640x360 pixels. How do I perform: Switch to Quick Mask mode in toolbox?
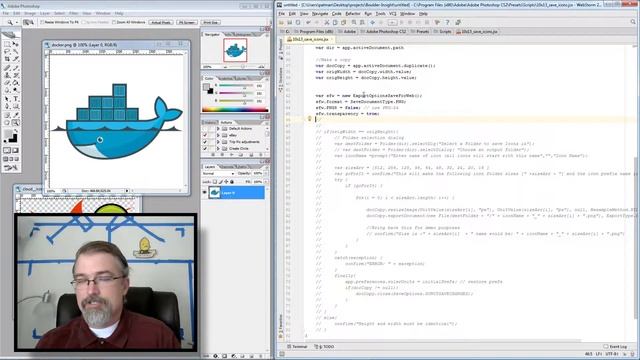(16, 150)
